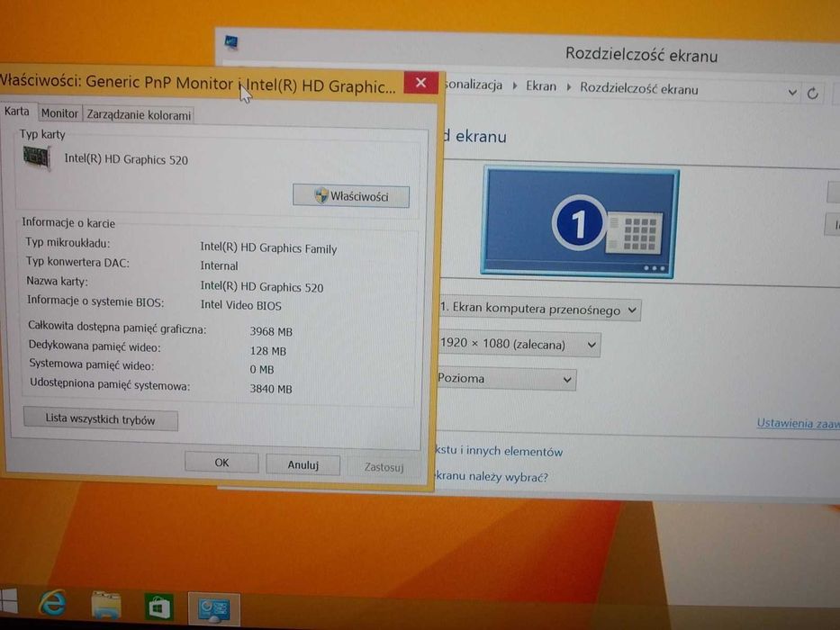The height and width of the screenshot is (630, 840).
Task: Click Intel(R) HD Graphics Family chip type
Action: (x=268, y=247)
